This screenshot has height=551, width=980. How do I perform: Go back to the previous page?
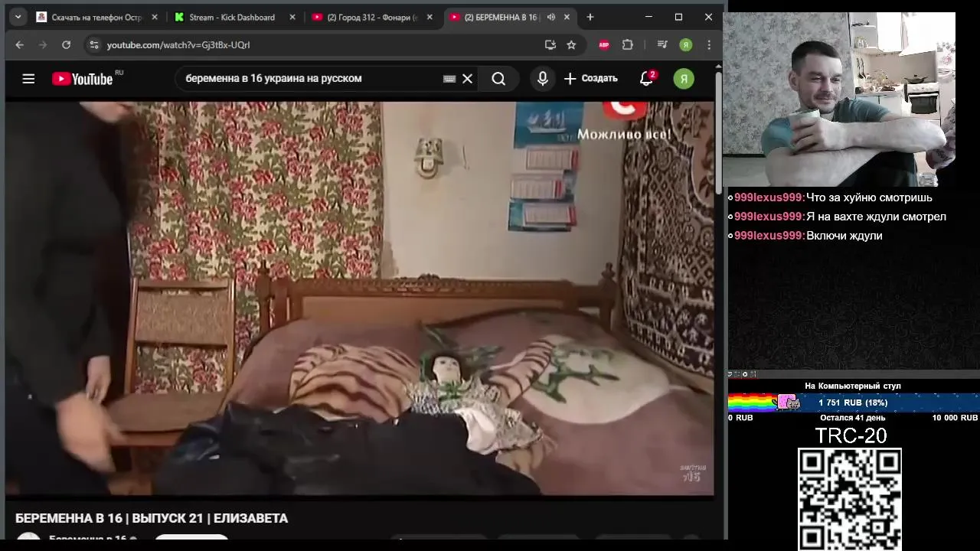[x=19, y=45]
